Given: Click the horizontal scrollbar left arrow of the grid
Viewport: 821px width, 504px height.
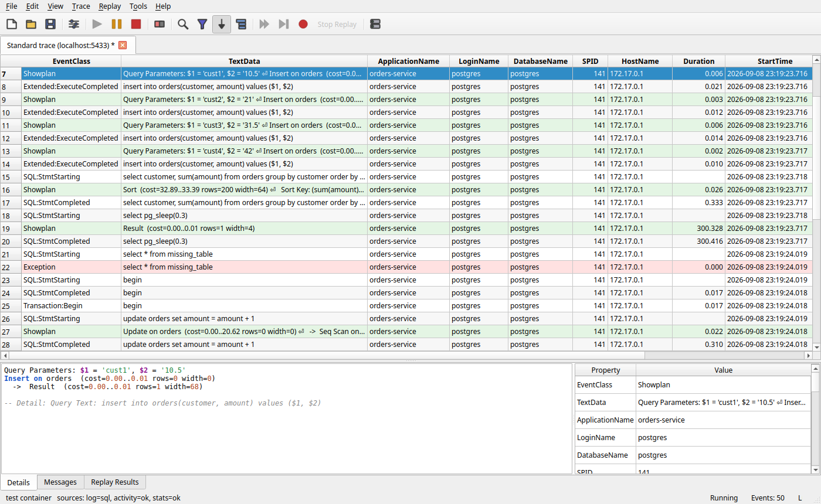Looking at the screenshot, I should (x=4, y=355).
